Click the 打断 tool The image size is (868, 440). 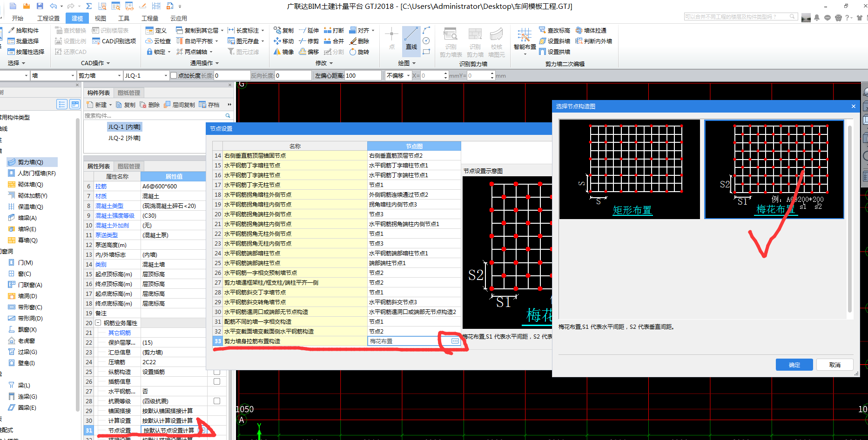click(x=334, y=30)
